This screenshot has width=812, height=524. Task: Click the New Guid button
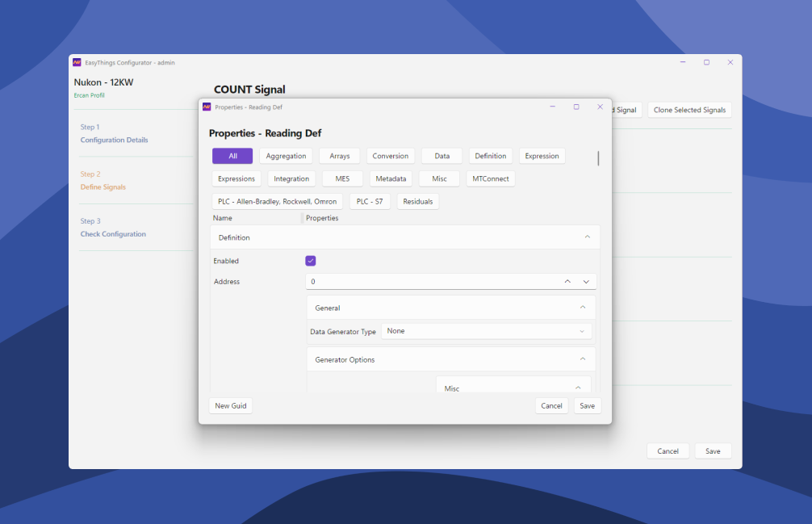click(230, 405)
